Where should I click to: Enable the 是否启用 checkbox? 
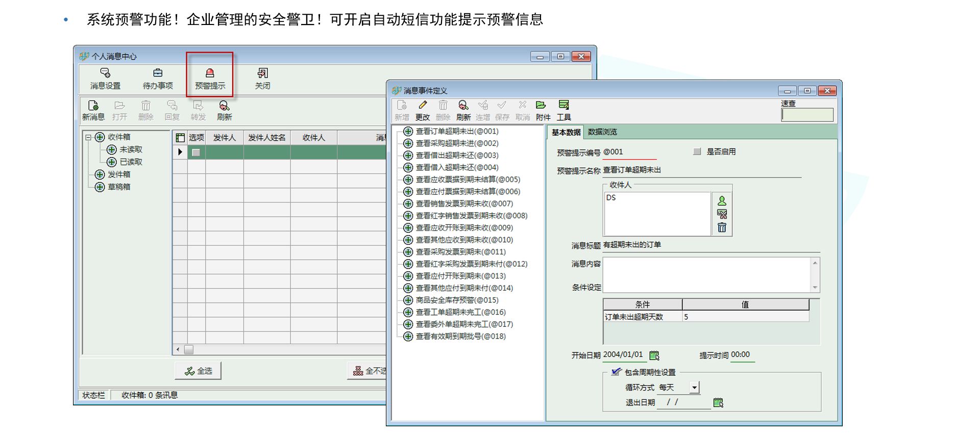697,151
